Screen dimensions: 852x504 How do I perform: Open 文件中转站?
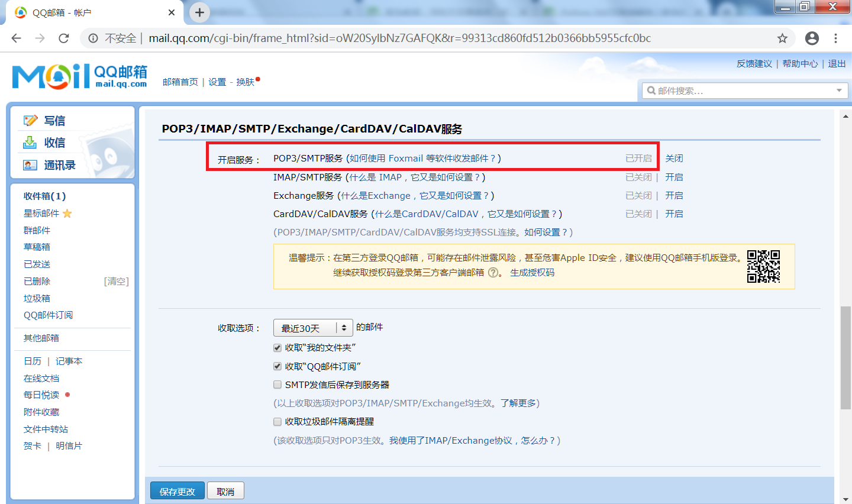46,429
